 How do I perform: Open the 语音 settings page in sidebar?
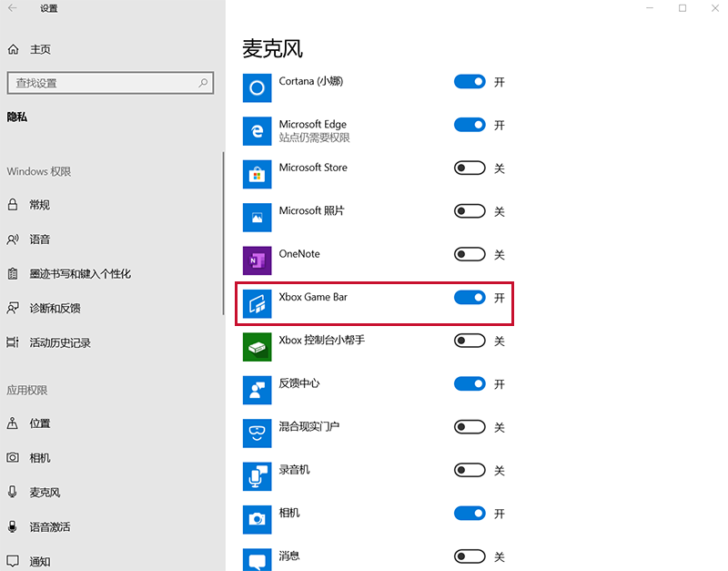pos(40,240)
